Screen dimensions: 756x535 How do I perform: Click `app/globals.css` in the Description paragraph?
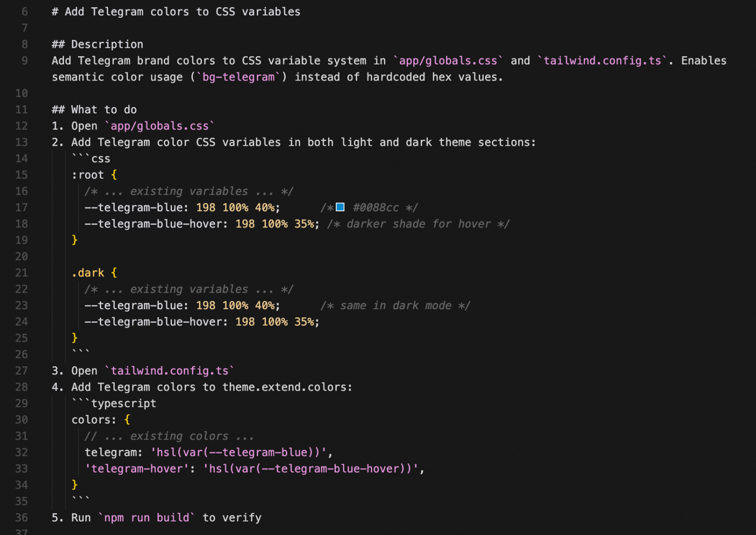(x=448, y=61)
